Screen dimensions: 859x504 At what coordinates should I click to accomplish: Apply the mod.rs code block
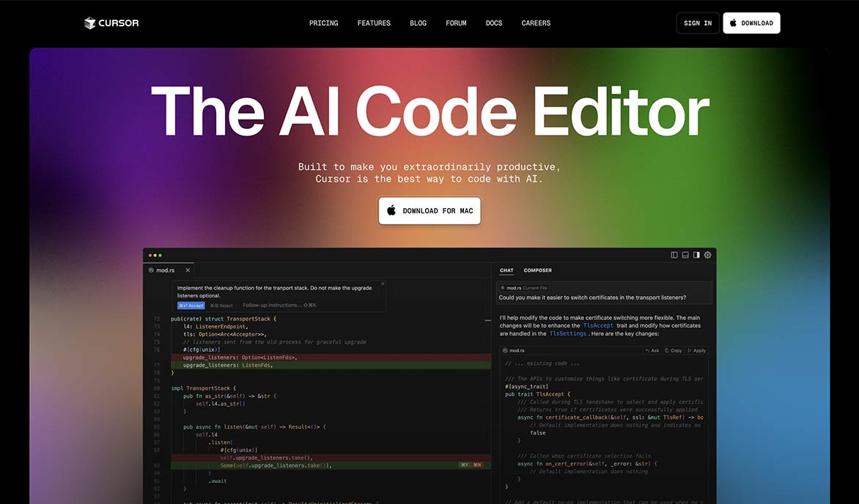pos(697,351)
